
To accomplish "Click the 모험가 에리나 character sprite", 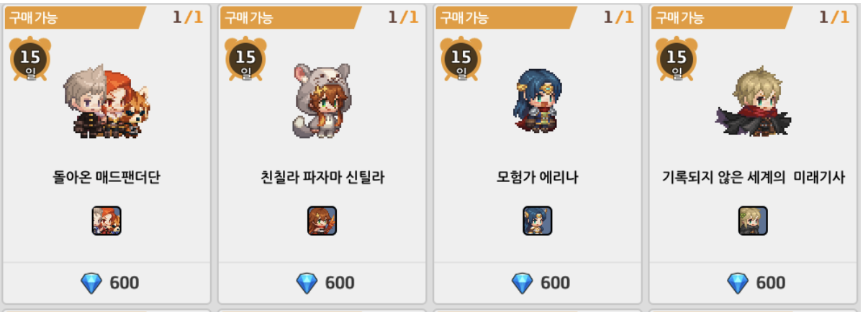I will [537, 101].
